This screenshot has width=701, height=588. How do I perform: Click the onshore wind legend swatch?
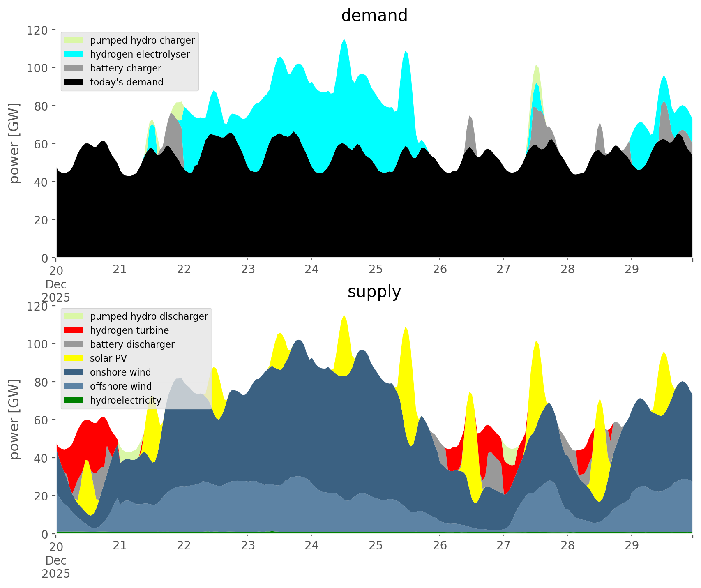[x=74, y=372]
